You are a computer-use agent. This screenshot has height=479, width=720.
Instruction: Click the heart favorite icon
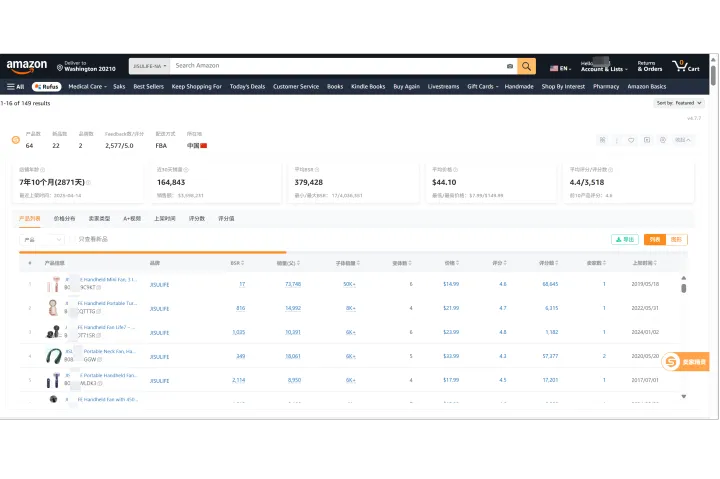point(631,140)
